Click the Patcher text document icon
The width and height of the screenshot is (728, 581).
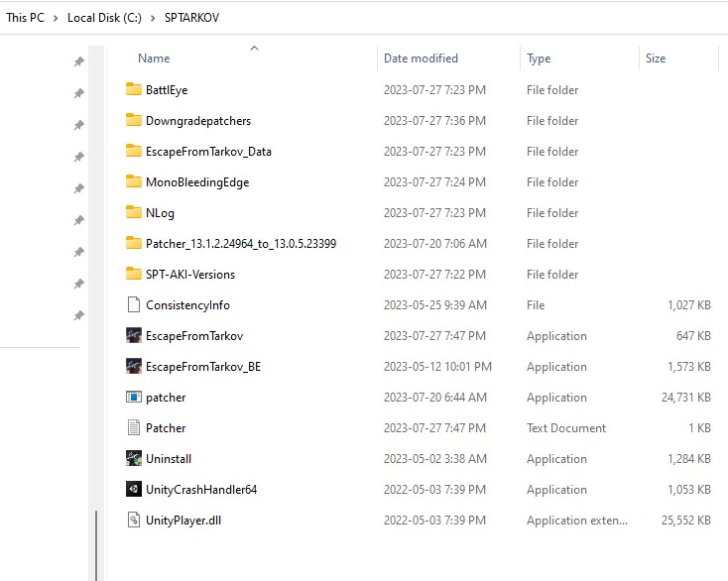pos(134,427)
